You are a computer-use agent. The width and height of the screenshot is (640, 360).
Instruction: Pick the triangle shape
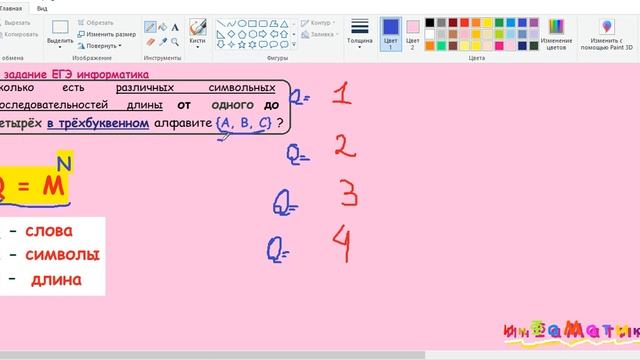(284, 24)
